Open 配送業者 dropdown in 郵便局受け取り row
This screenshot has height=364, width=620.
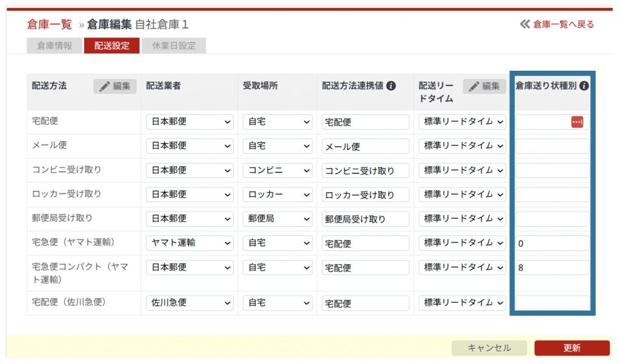(x=190, y=219)
